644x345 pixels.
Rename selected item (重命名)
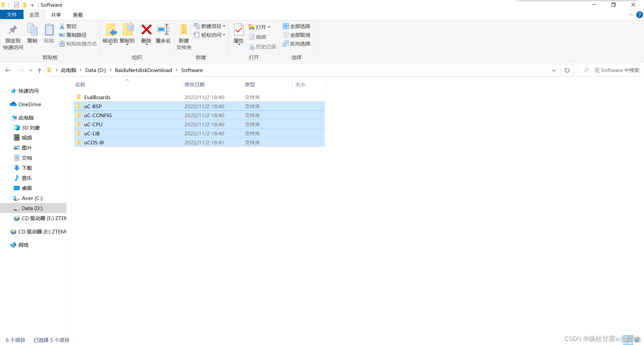[163, 34]
